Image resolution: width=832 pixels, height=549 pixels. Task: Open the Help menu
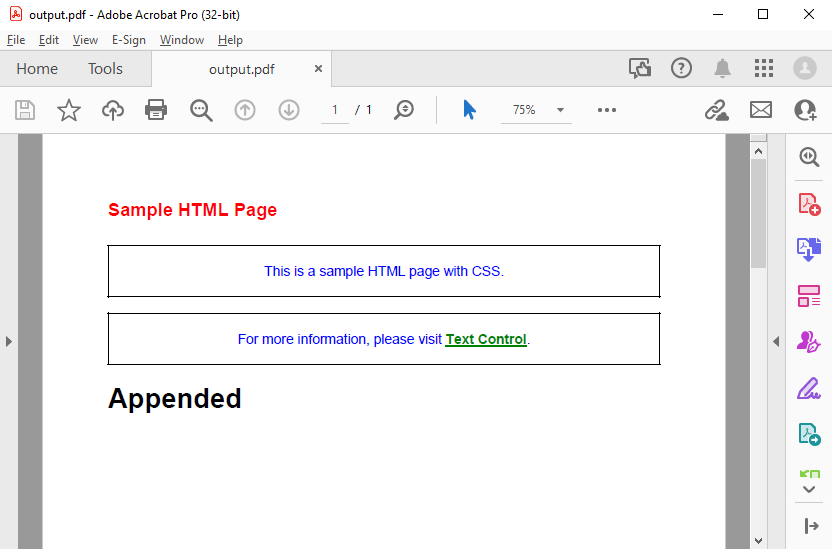230,40
